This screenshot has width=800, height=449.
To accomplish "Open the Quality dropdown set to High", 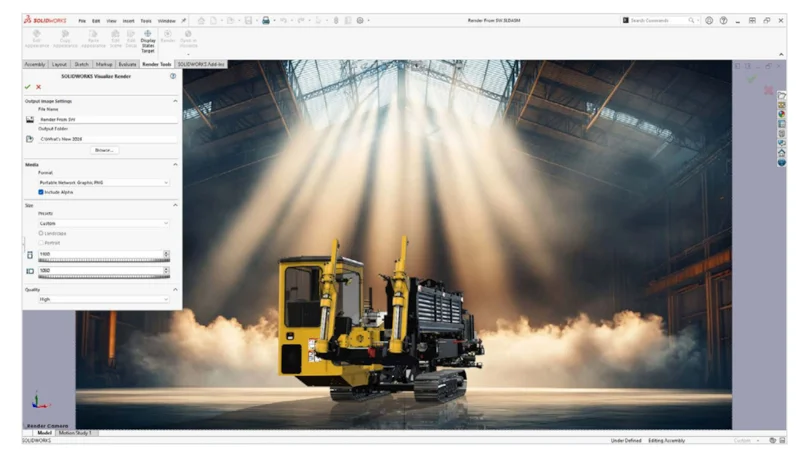I will [104, 299].
